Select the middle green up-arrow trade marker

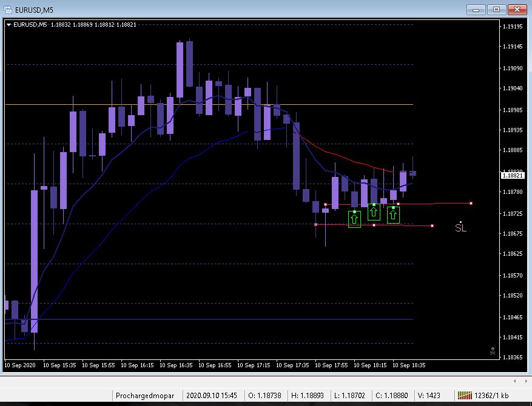coord(374,212)
